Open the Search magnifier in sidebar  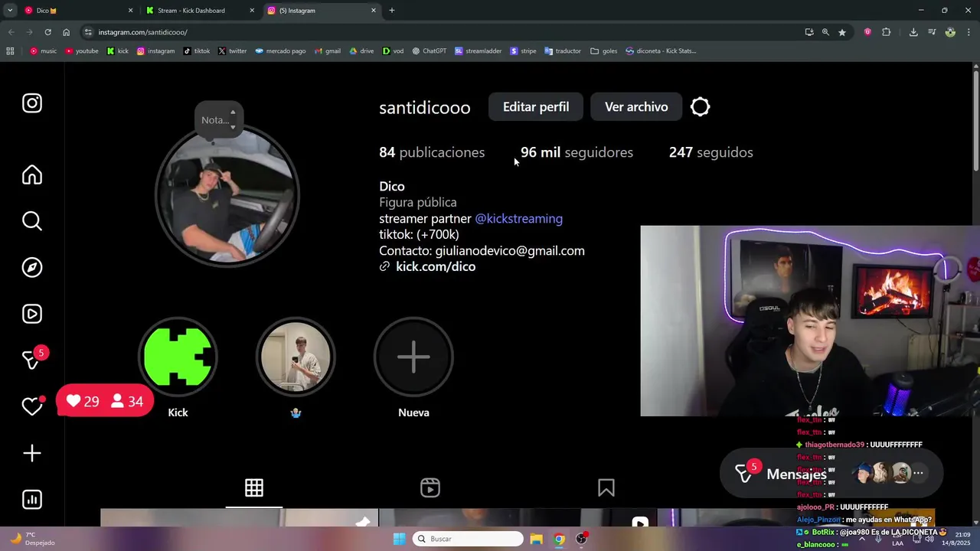(32, 221)
